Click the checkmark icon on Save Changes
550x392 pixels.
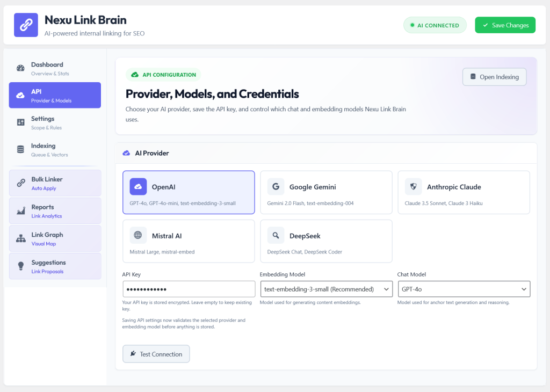click(x=486, y=25)
